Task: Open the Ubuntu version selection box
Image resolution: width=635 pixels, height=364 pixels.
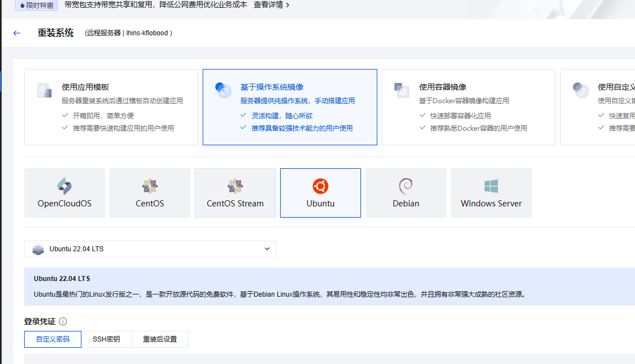Action: (150, 249)
